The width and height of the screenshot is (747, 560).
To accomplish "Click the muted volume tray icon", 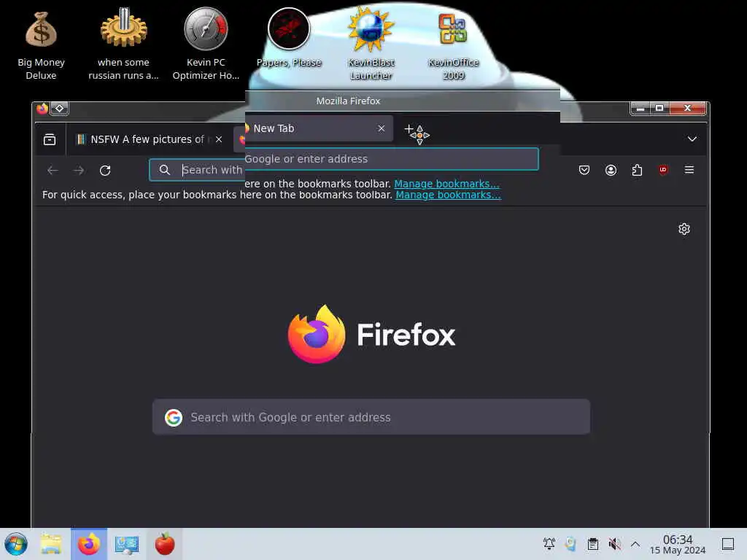I will point(614,544).
